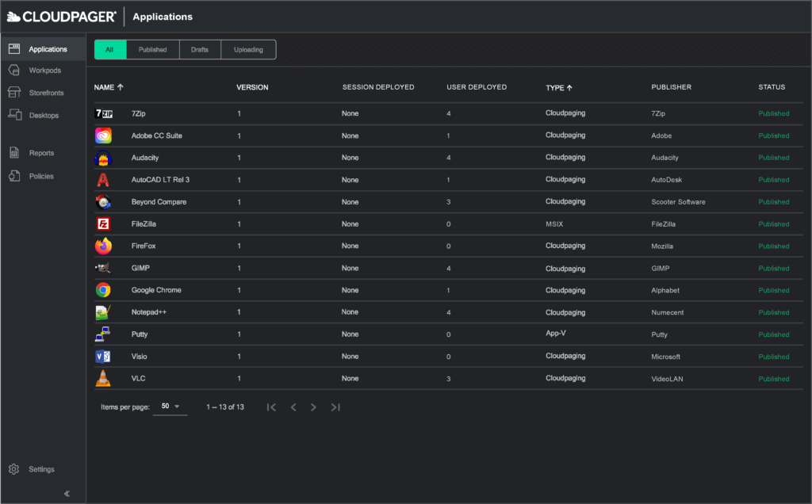
Task: Go to the last page of results
Action: [x=335, y=407]
